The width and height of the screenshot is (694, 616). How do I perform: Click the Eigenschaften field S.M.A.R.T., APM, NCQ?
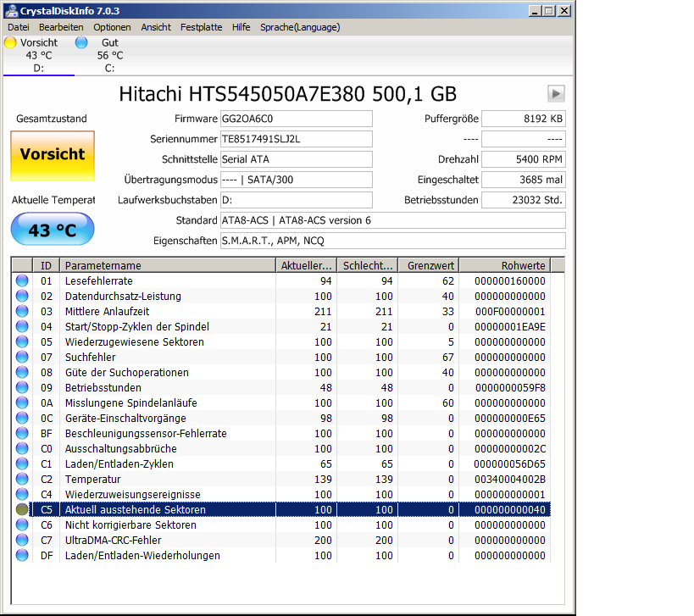click(x=393, y=241)
